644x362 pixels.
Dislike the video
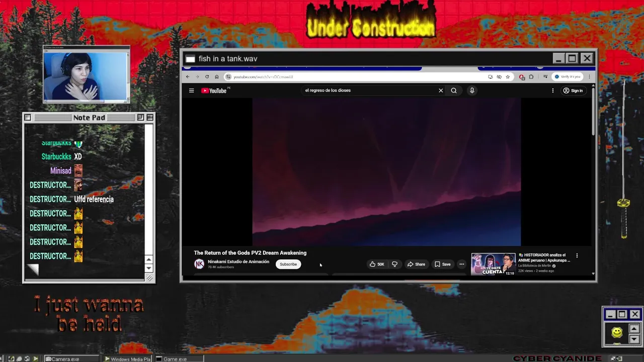[394, 264]
